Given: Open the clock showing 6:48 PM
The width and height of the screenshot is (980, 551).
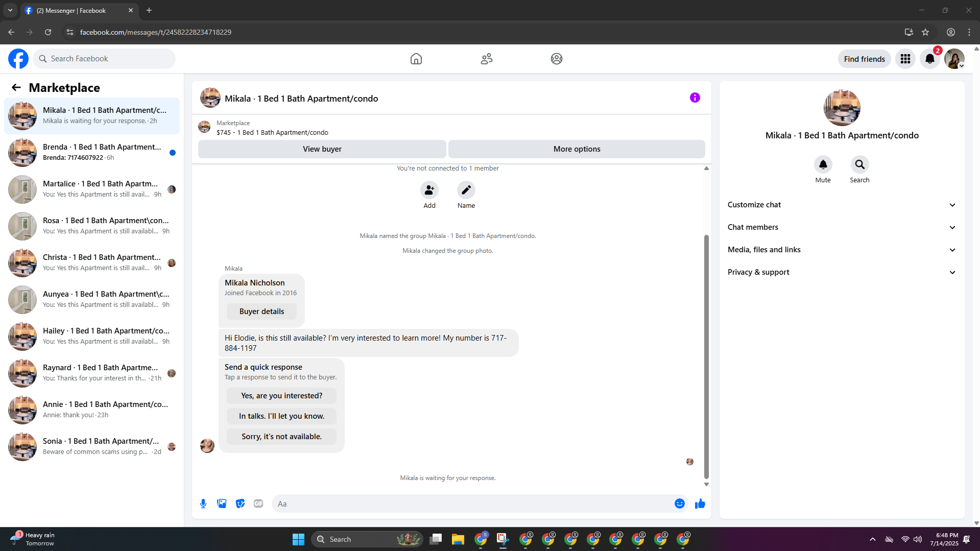Looking at the screenshot, I should click(944, 539).
